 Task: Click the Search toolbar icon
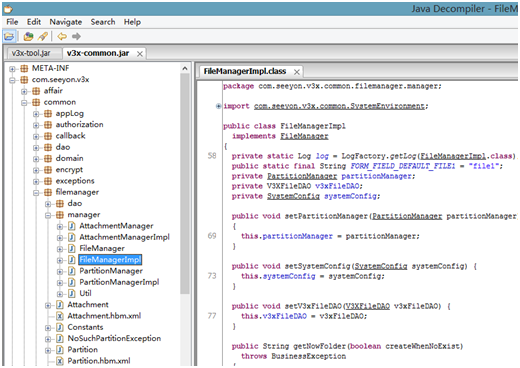pos(43,36)
